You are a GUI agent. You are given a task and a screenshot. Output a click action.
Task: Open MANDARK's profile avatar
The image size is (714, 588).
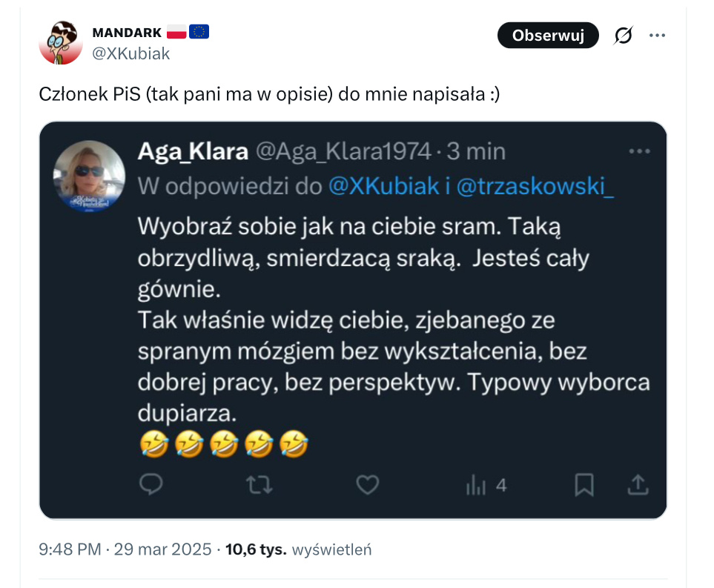(60, 42)
